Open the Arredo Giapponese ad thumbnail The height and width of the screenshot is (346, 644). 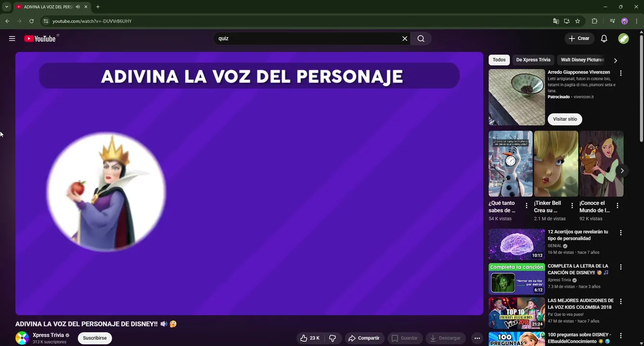click(517, 97)
